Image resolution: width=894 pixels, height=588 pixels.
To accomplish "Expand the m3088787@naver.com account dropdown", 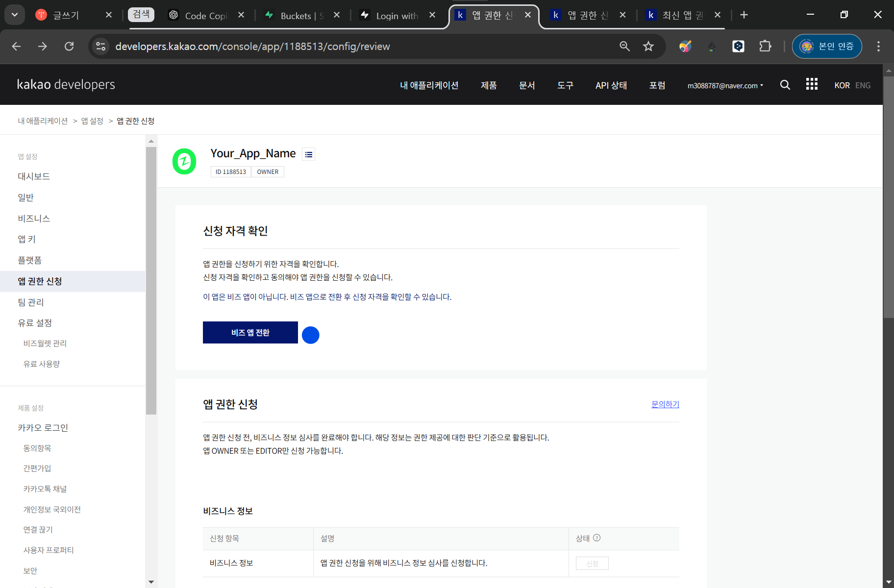I will coord(725,85).
